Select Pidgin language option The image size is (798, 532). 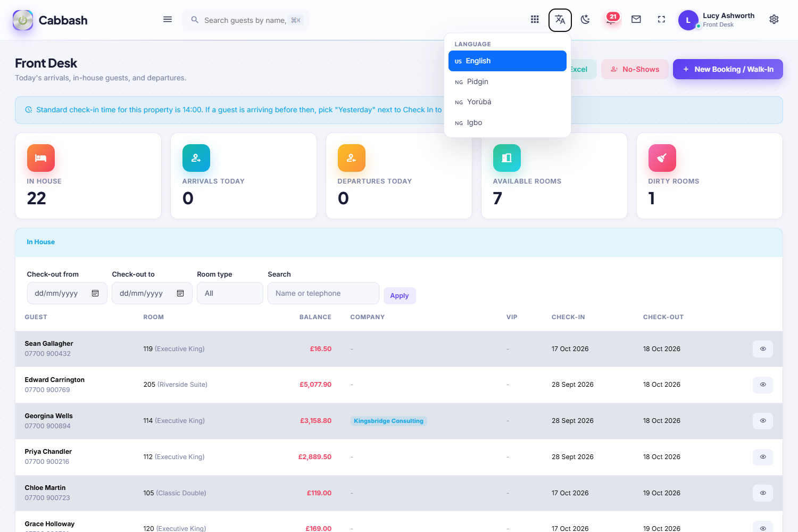pos(508,81)
